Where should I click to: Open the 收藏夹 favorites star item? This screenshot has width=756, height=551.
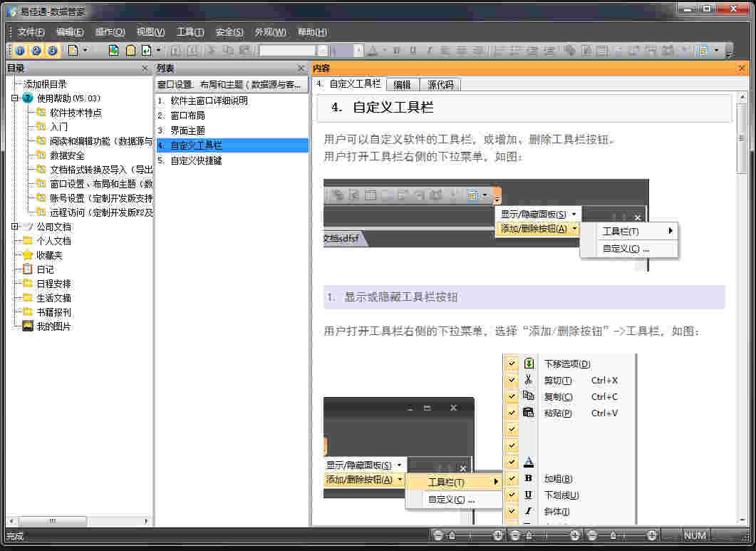28,255
